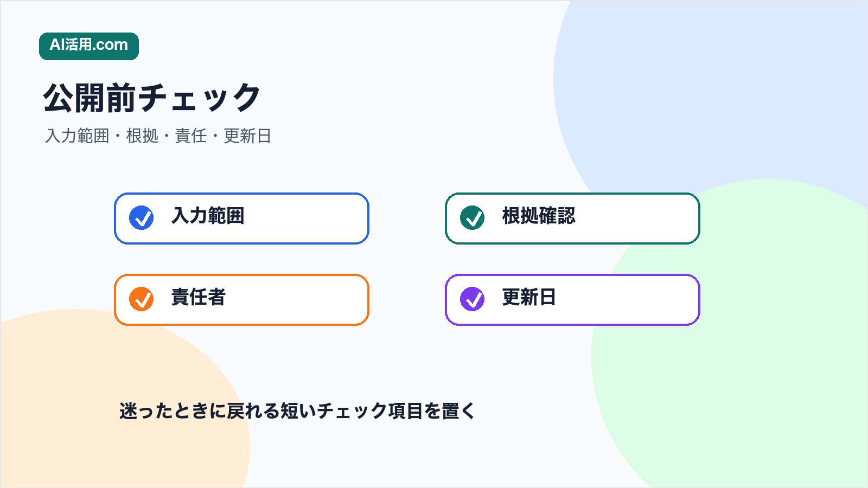Click the subtitle 入力範囲・根拠・責任・更新日
Viewport: 868px width, 488px height.
158,136
